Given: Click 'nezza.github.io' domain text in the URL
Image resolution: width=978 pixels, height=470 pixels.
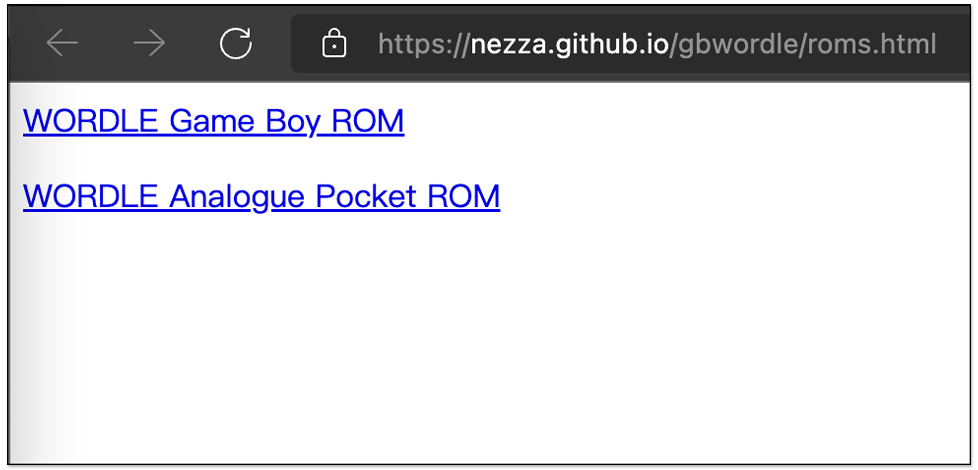Looking at the screenshot, I should (569, 44).
